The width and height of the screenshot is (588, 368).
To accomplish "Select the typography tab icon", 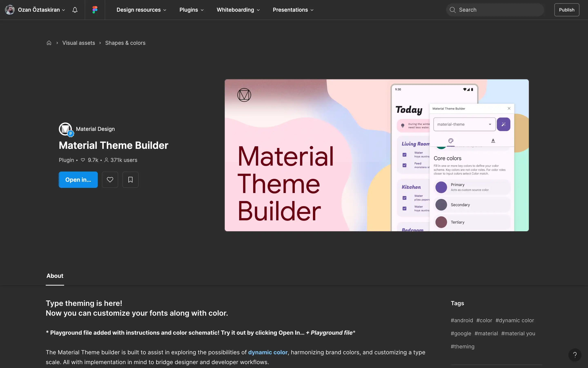I will pos(493,141).
